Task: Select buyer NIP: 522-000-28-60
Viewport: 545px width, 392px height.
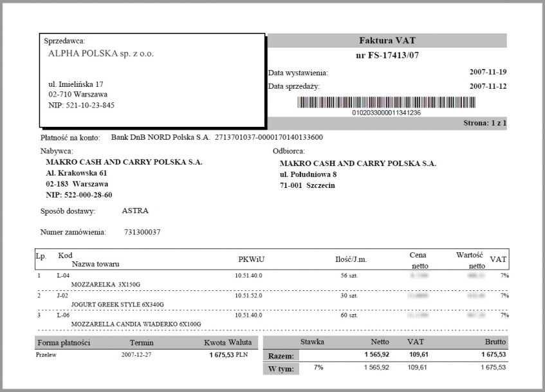Action: [79, 195]
